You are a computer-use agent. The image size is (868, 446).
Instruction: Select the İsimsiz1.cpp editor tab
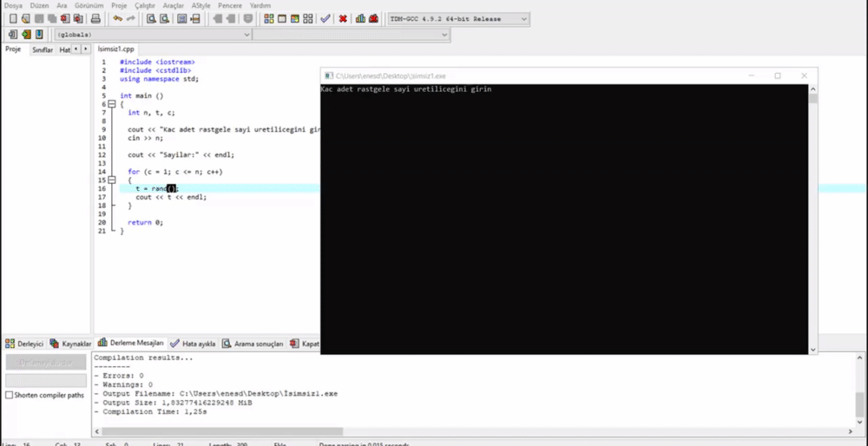pos(115,49)
